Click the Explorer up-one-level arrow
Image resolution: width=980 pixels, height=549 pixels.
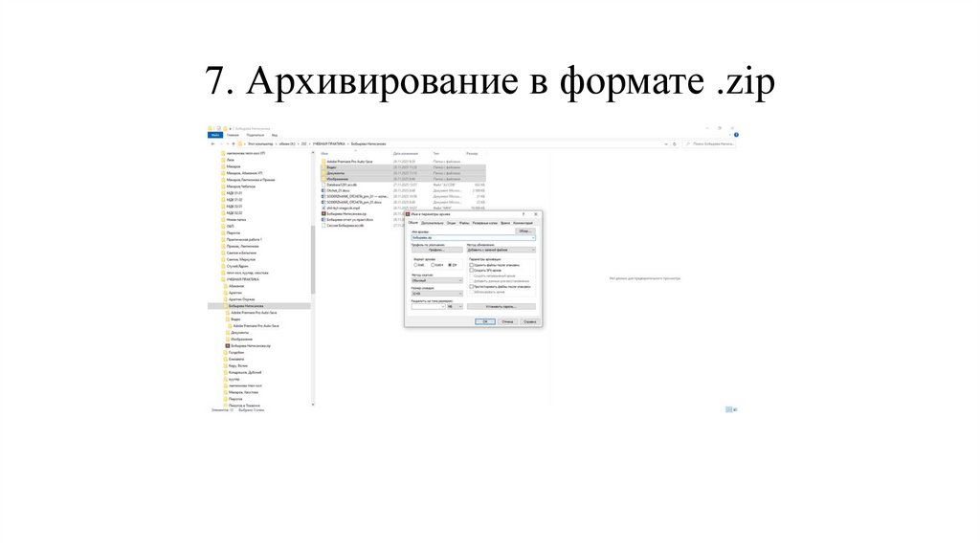(234, 144)
